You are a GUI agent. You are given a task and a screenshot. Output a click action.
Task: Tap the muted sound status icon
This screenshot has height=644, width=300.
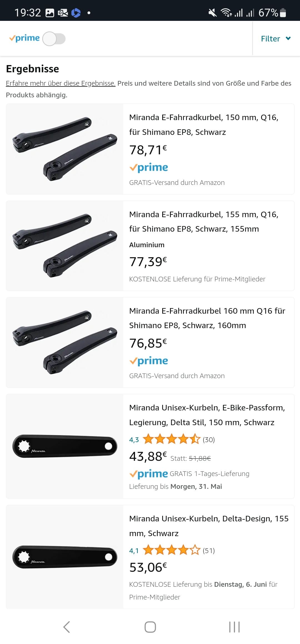point(212,13)
